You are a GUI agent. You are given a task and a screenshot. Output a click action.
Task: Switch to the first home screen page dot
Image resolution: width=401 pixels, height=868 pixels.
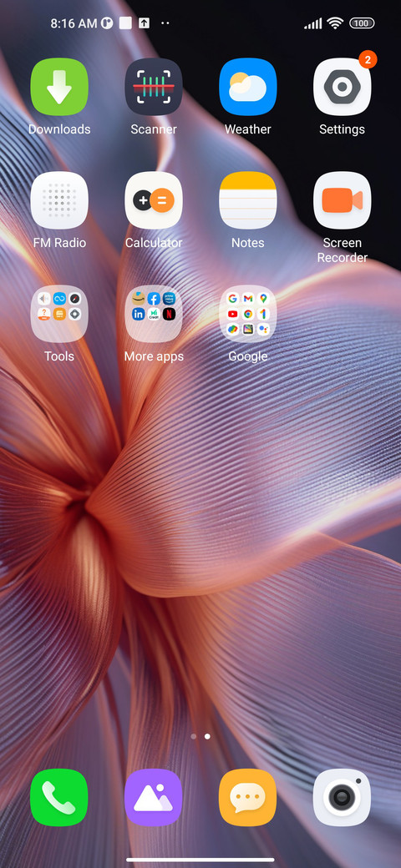(x=193, y=736)
